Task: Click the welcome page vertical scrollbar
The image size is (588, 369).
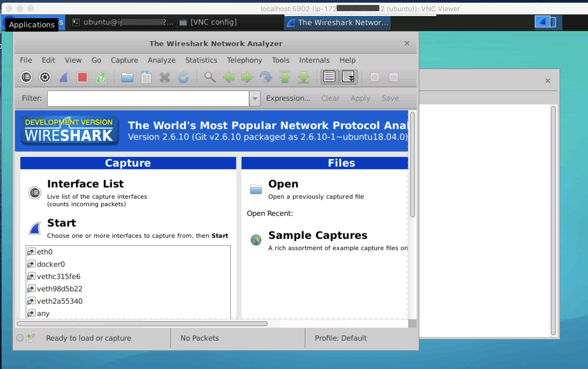Action: (x=412, y=165)
